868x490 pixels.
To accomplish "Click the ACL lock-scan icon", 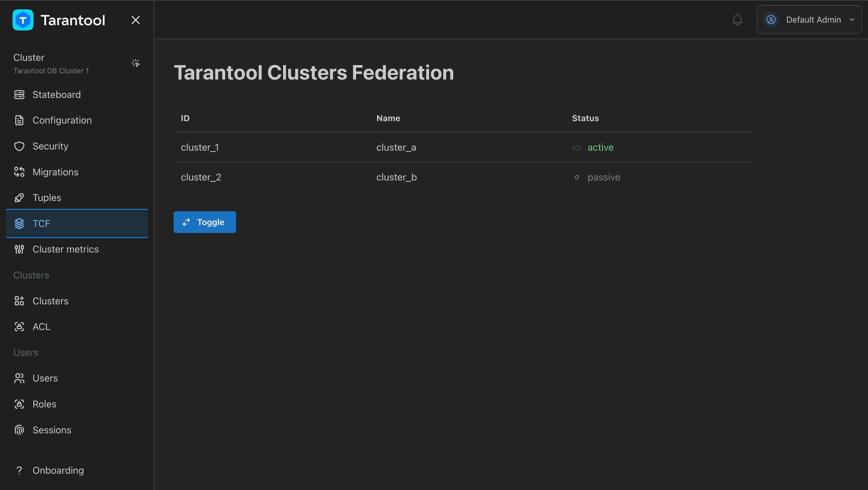I will [19, 327].
